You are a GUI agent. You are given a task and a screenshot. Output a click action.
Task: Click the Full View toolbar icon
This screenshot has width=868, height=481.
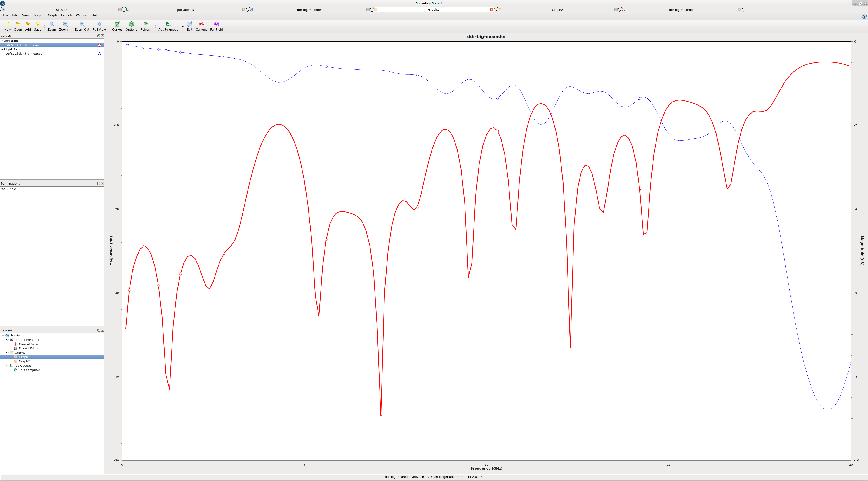pyautogui.click(x=99, y=24)
